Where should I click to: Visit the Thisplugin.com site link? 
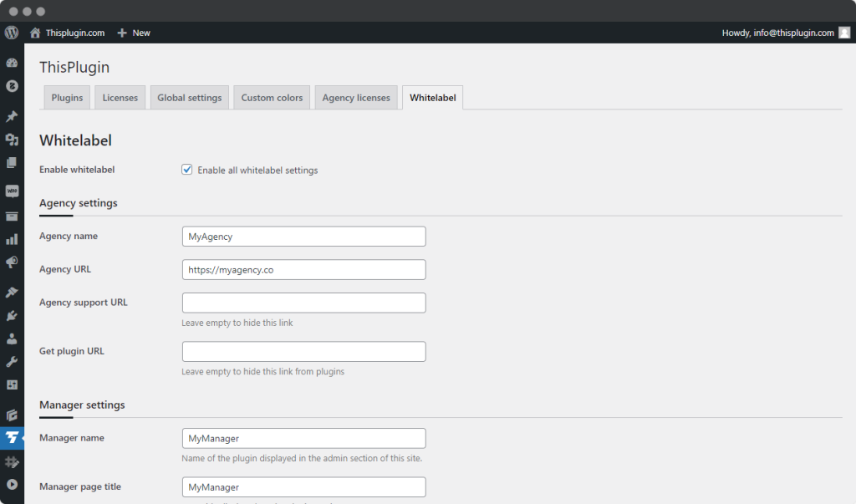[68, 33]
